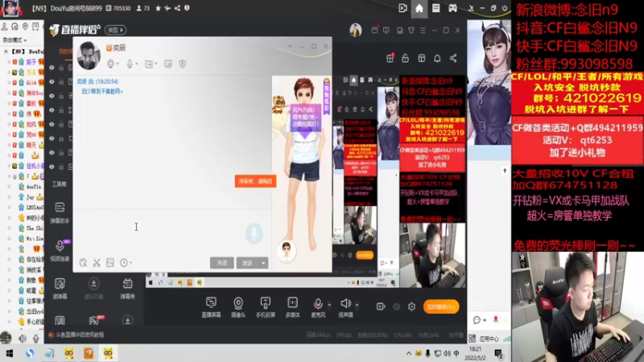Click the 类型 type pill beside the 直播伴侣 logo
644x362 pixels.
(x=115, y=30)
